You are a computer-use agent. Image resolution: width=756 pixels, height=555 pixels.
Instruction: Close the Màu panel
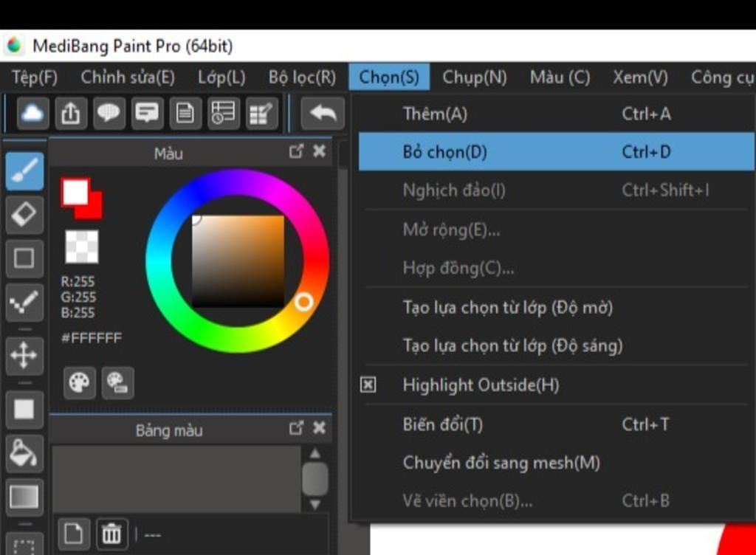(x=319, y=152)
